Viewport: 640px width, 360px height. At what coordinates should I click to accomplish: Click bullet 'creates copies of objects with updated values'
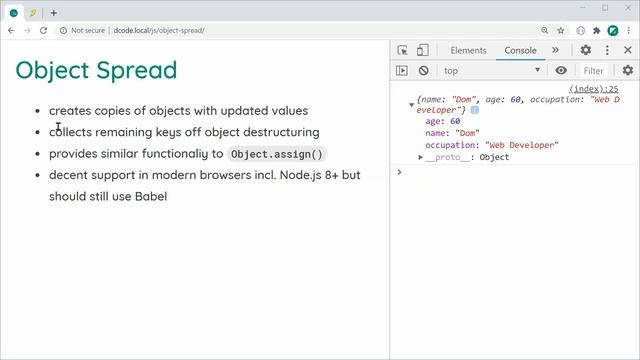click(x=178, y=111)
